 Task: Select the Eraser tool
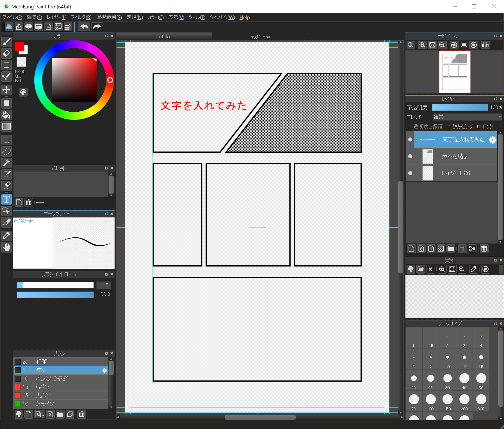(6, 53)
